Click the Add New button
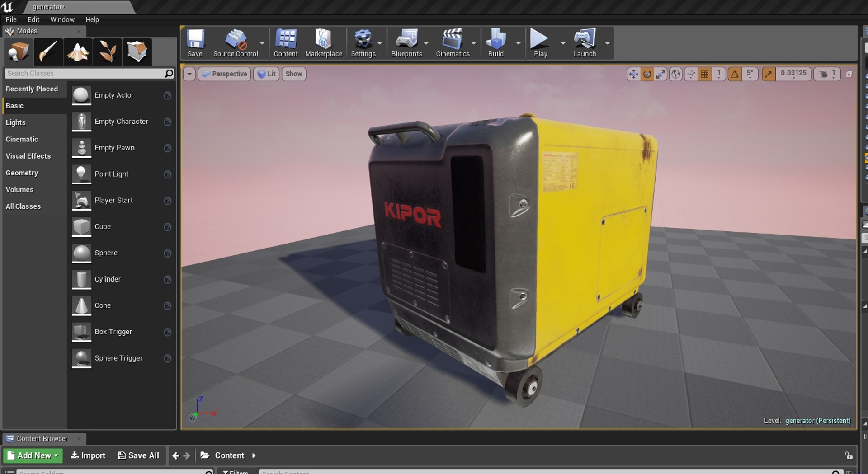868x474 pixels. 33,455
